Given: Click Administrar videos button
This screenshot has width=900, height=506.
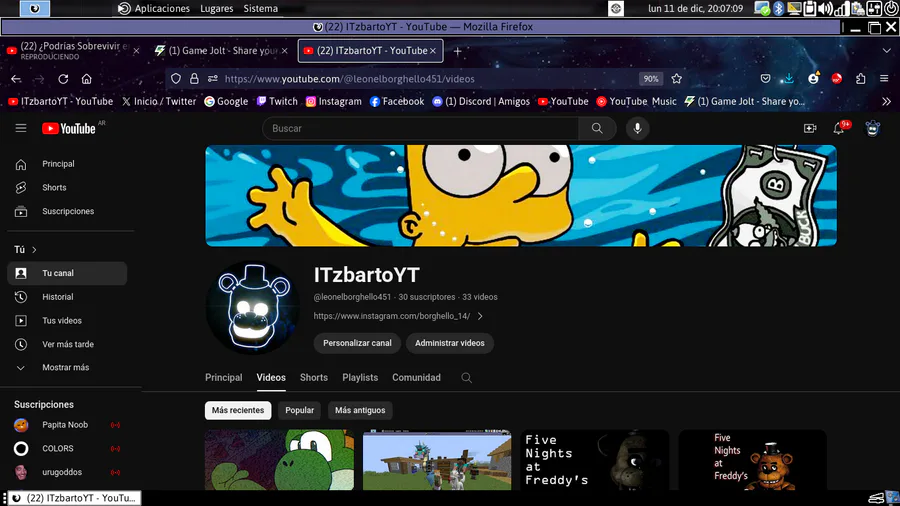Looking at the screenshot, I should click(x=449, y=343).
